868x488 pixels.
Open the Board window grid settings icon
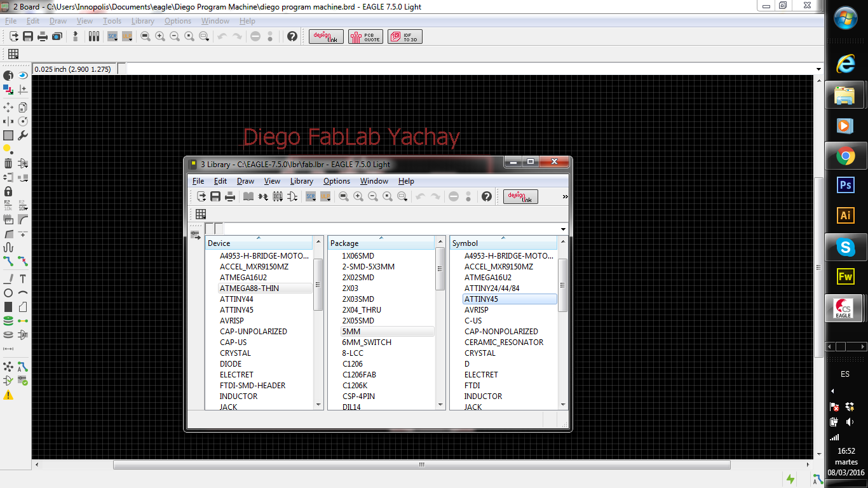(x=13, y=54)
